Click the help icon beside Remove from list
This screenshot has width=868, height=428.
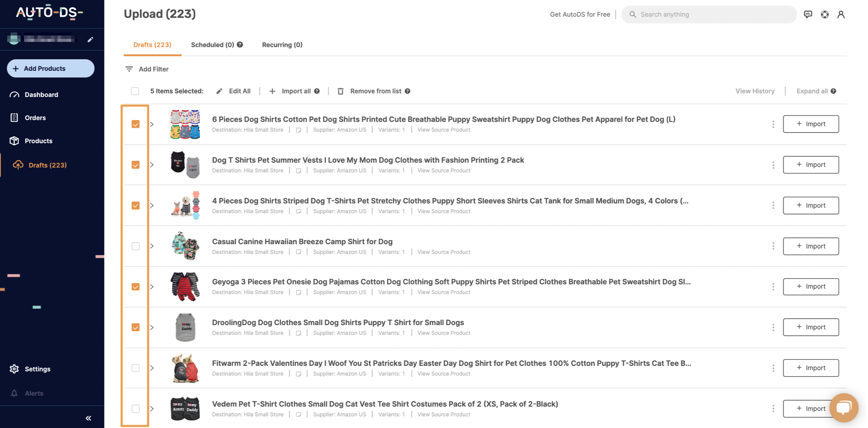coord(407,91)
